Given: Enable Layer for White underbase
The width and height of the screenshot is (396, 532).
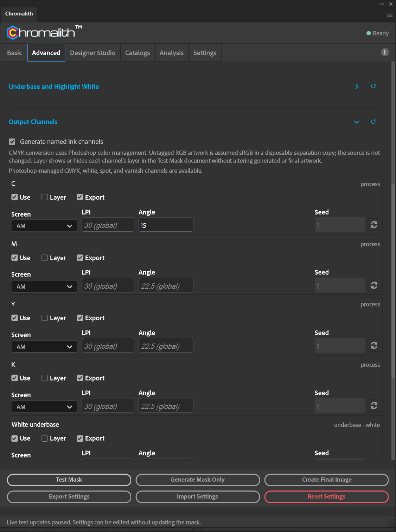Looking at the screenshot, I should pyautogui.click(x=45, y=438).
